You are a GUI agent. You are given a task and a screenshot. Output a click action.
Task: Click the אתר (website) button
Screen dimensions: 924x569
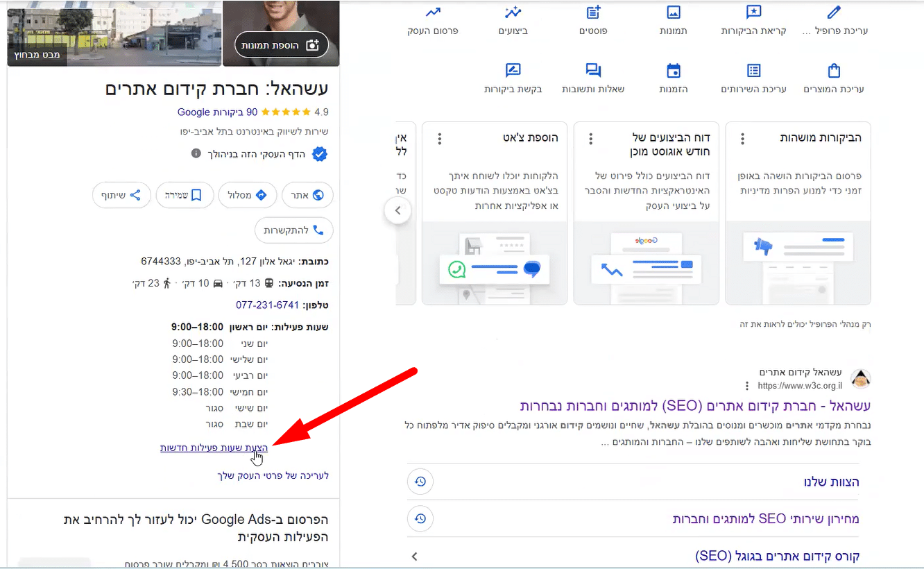point(307,195)
